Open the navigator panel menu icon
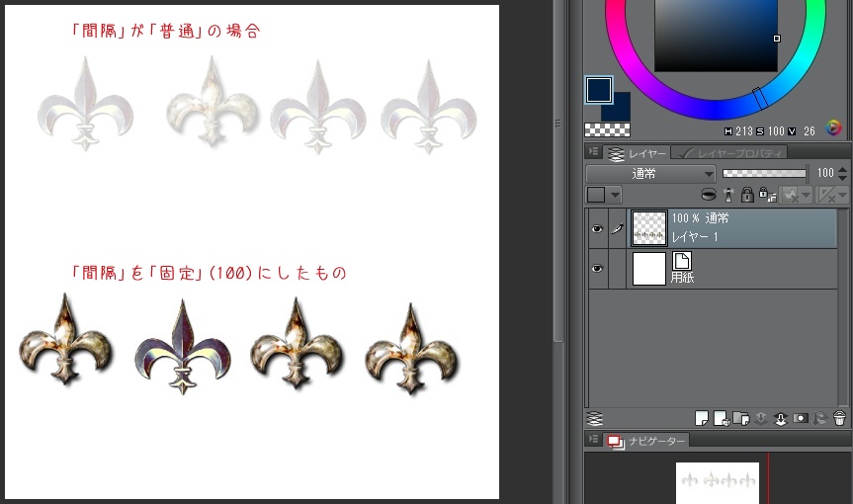This screenshot has width=853, height=504. (593, 438)
